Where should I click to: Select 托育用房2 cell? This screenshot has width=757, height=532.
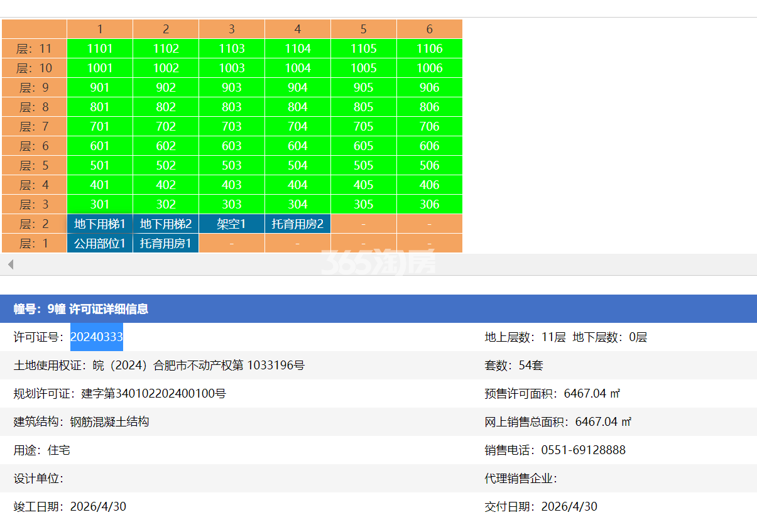tap(298, 224)
